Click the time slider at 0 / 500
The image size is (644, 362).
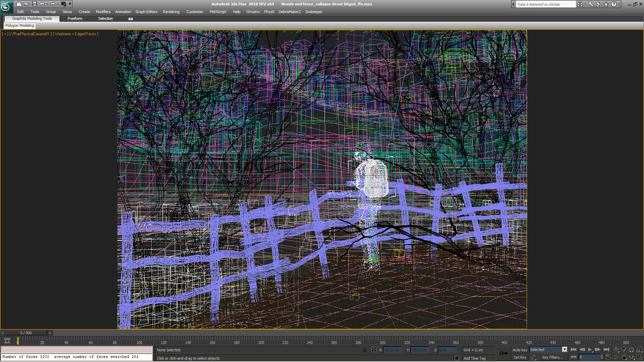[26, 333]
